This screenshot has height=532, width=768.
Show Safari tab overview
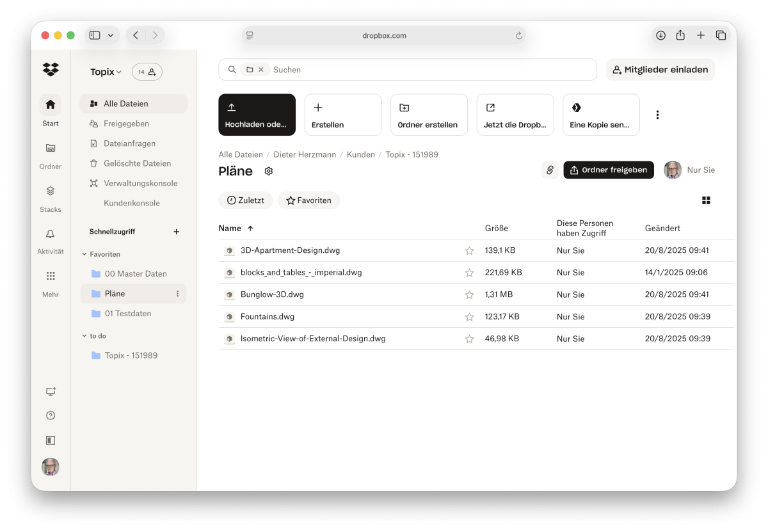coord(721,35)
